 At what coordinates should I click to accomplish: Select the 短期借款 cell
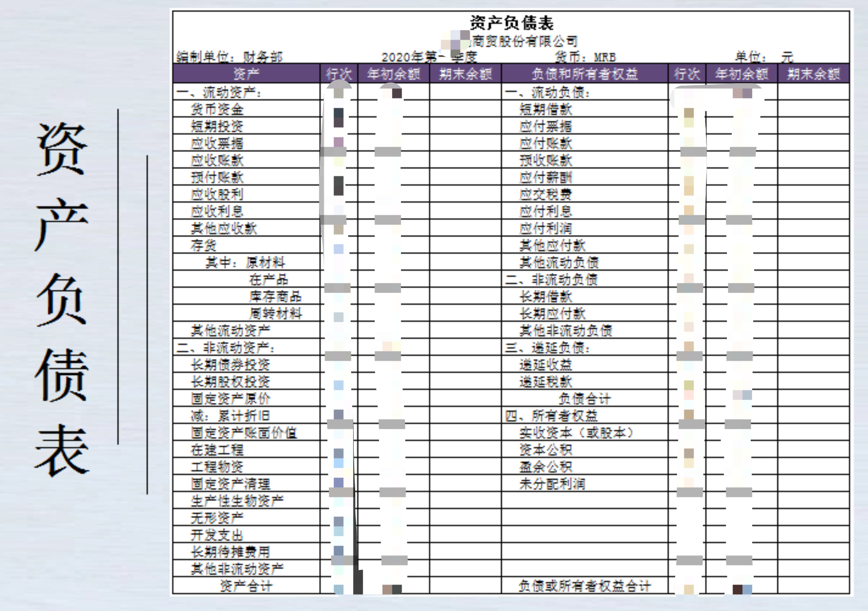[x=545, y=109]
